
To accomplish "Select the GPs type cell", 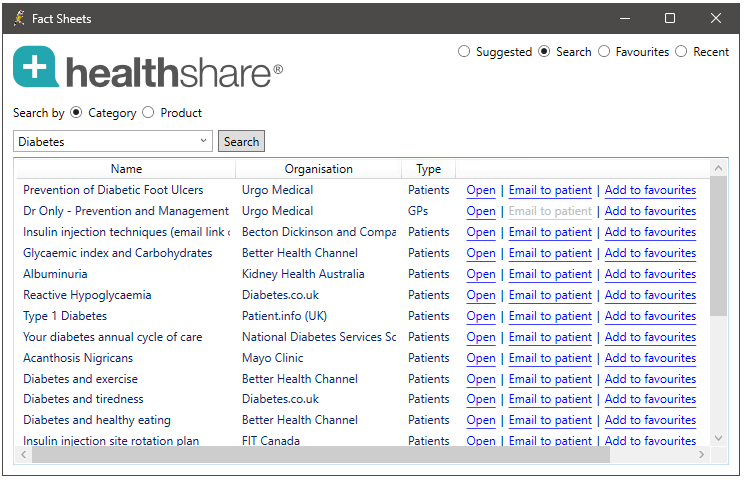I will tap(418, 211).
